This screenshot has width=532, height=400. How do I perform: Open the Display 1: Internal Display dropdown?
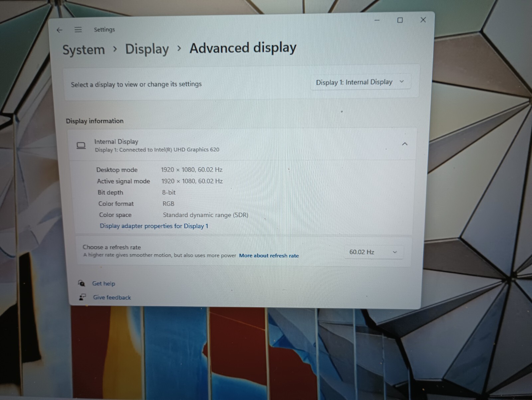pos(360,82)
